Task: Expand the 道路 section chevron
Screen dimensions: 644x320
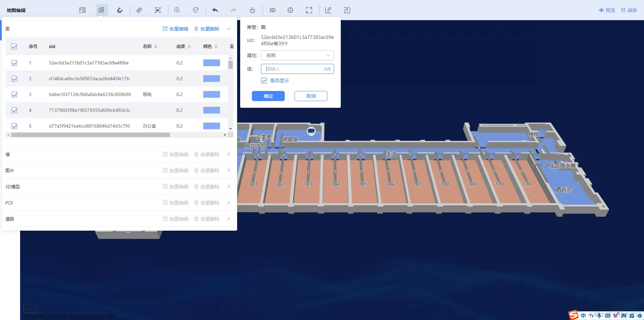Action: [229, 219]
